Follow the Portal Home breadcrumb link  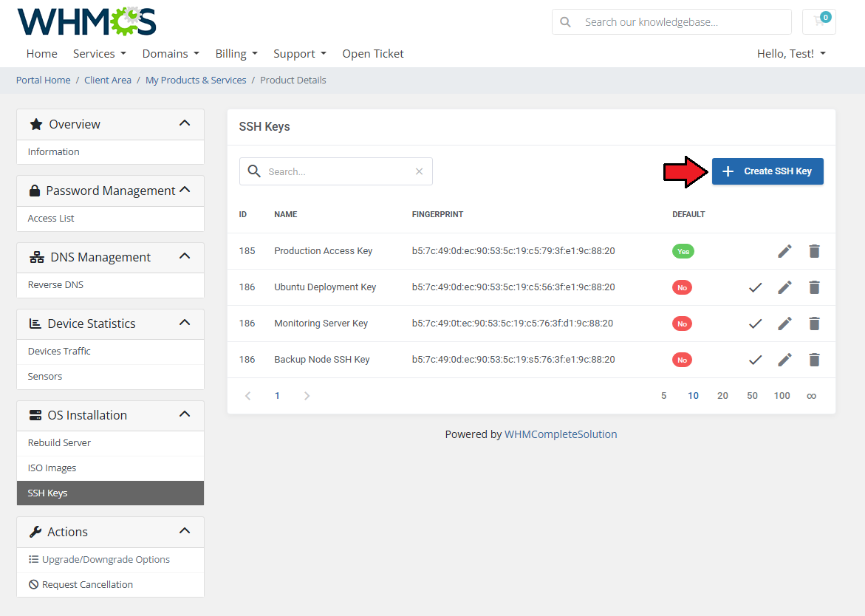(43, 80)
